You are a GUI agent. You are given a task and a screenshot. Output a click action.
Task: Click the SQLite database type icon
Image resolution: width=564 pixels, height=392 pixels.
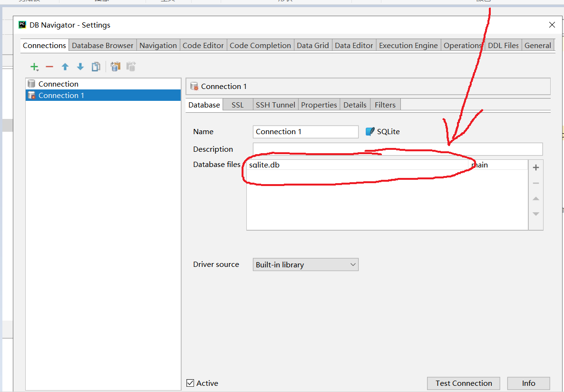[x=370, y=131]
